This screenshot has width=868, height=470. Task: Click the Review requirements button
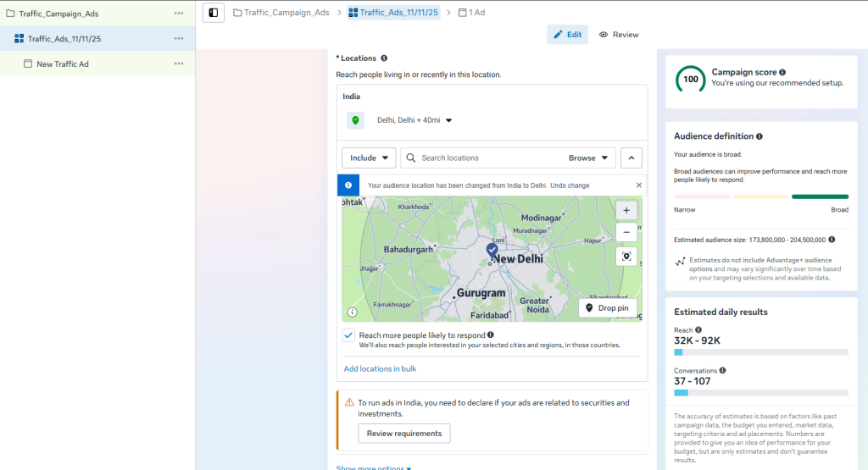coord(404,434)
